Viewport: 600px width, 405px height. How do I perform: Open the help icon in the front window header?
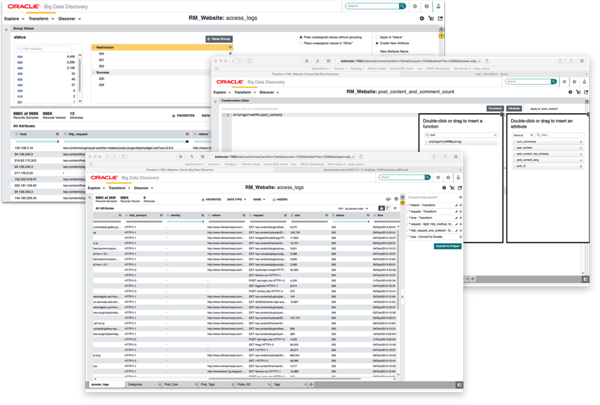pyautogui.click(x=448, y=177)
